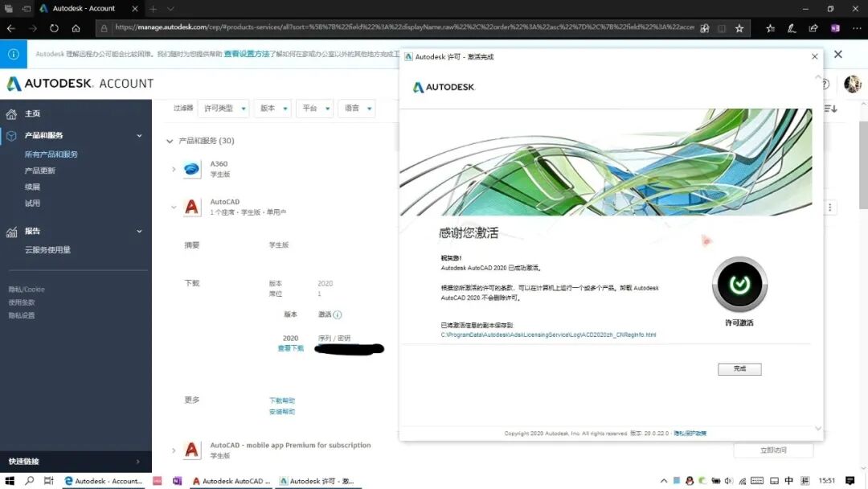The height and width of the screenshot is (489, 868).
Task: Open the AutoCAD row three-dot menu
Action: click(829, 208)
